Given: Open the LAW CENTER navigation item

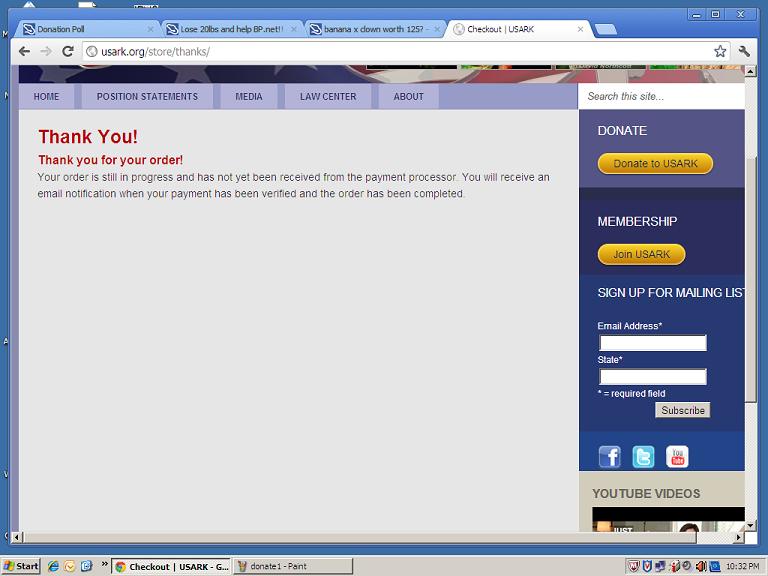Looking at the screenshot, I should coord(328,96).
